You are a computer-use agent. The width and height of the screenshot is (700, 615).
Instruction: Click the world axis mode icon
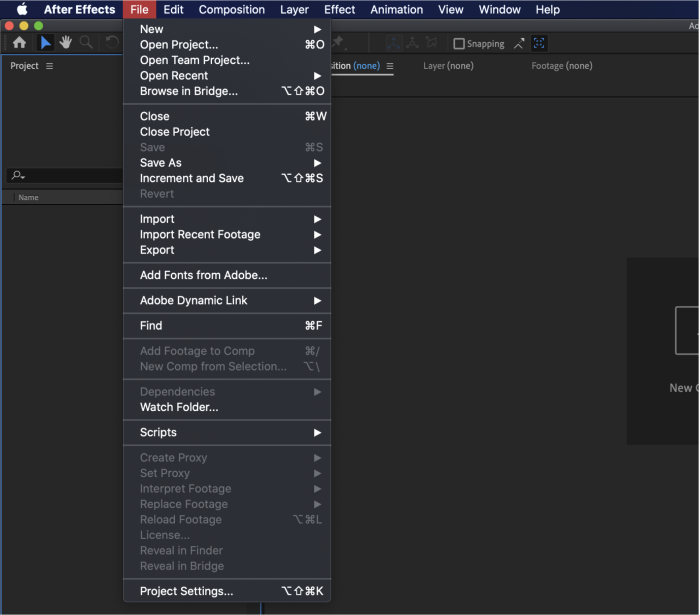point(412,43)
